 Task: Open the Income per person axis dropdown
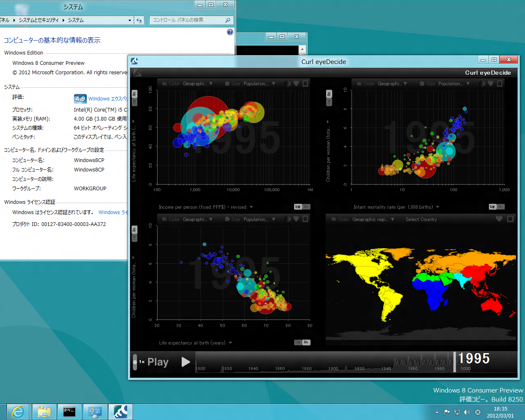(x=251, y=207)
